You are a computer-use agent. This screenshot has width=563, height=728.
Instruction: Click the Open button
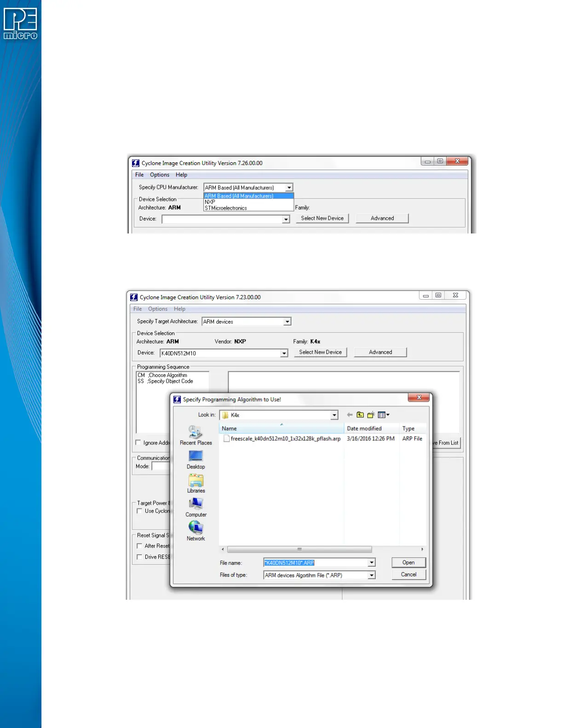coord(408,563)
